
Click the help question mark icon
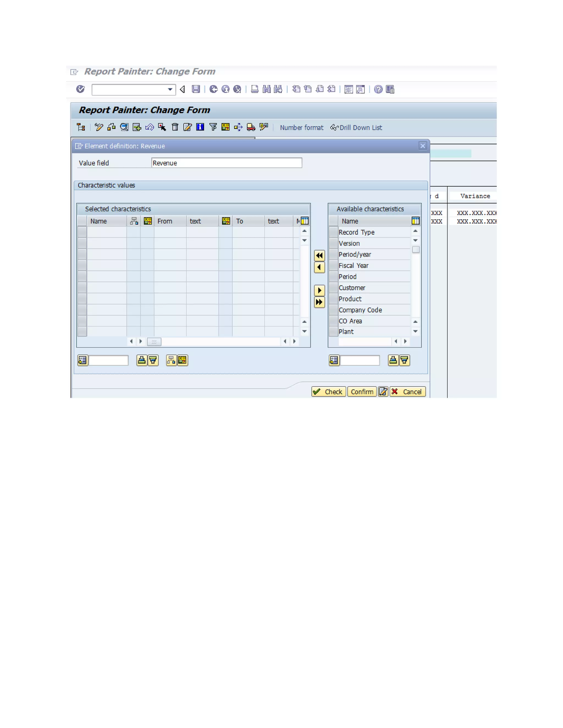(x=378, y=89)
